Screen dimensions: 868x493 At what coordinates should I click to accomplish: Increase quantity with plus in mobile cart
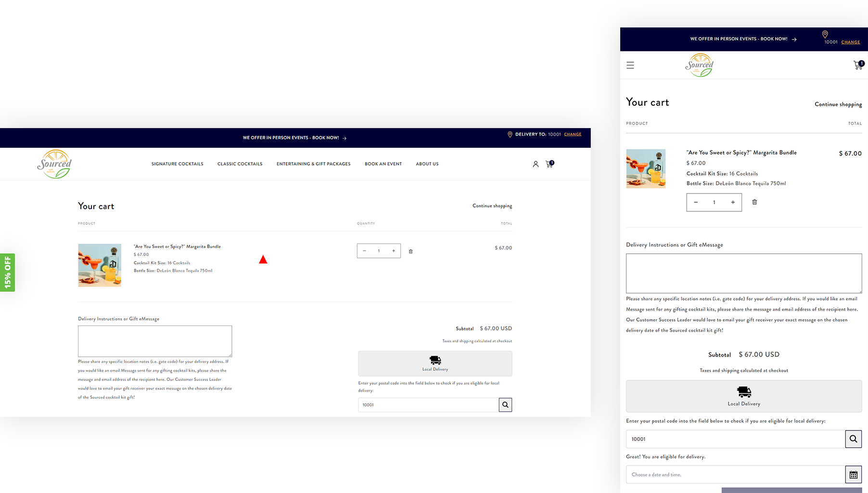click(x=733, y=202)
